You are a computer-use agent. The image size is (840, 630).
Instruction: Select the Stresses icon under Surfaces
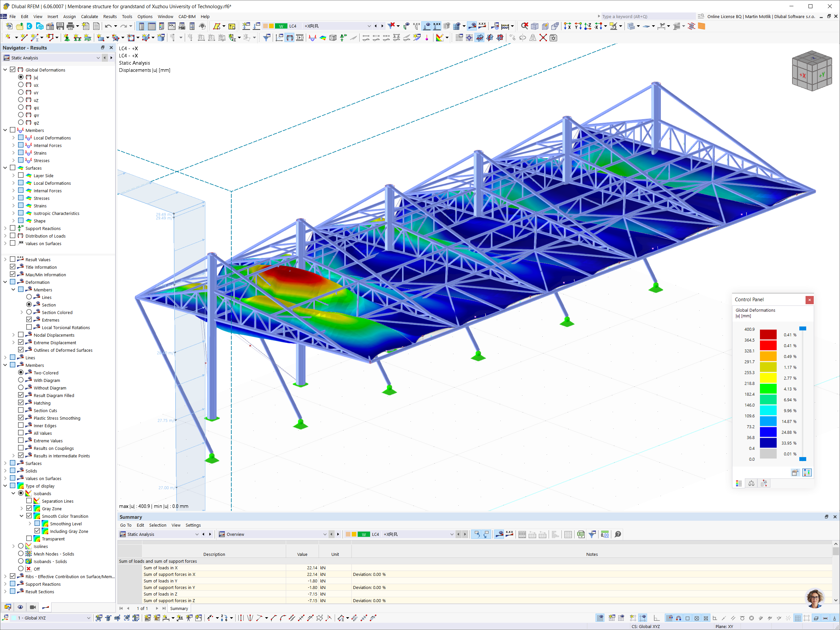coord(29,198)
